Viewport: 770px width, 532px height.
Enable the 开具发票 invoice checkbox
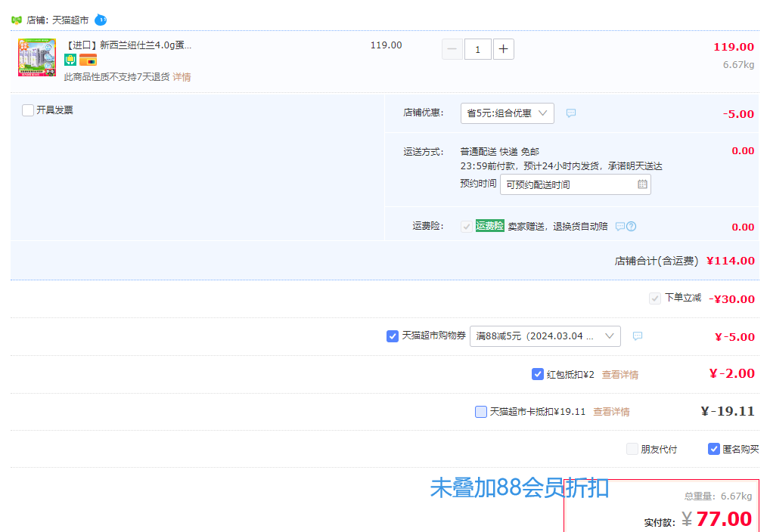coord(28,110)
